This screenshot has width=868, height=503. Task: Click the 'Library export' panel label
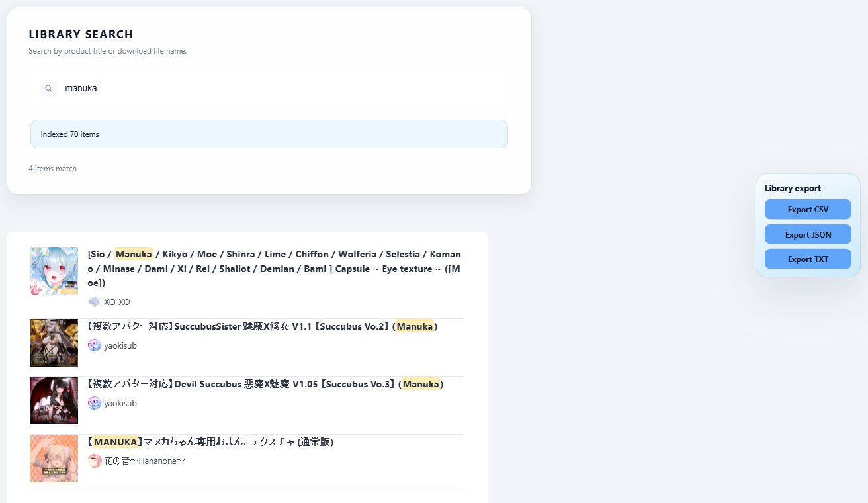(x=793, y=188)
